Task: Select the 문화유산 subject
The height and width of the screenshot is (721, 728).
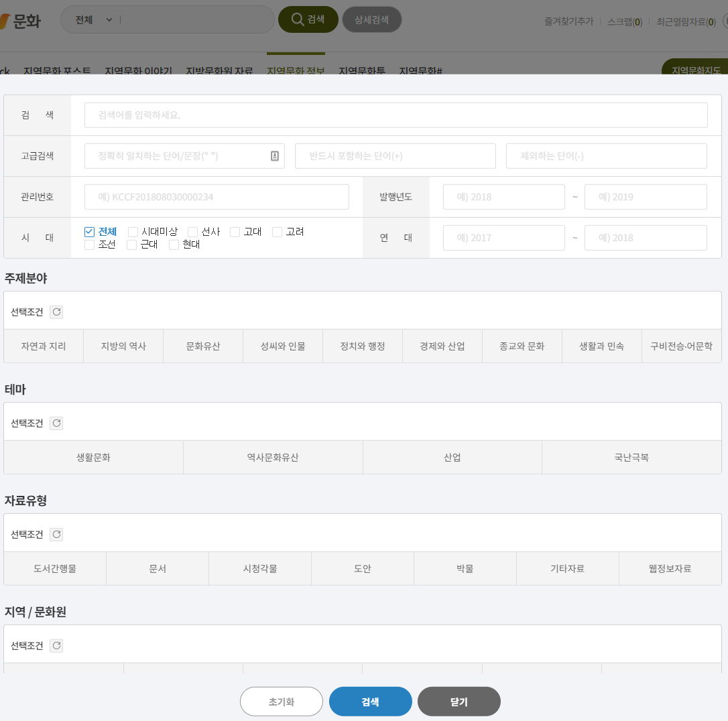Action: (203, 346)
